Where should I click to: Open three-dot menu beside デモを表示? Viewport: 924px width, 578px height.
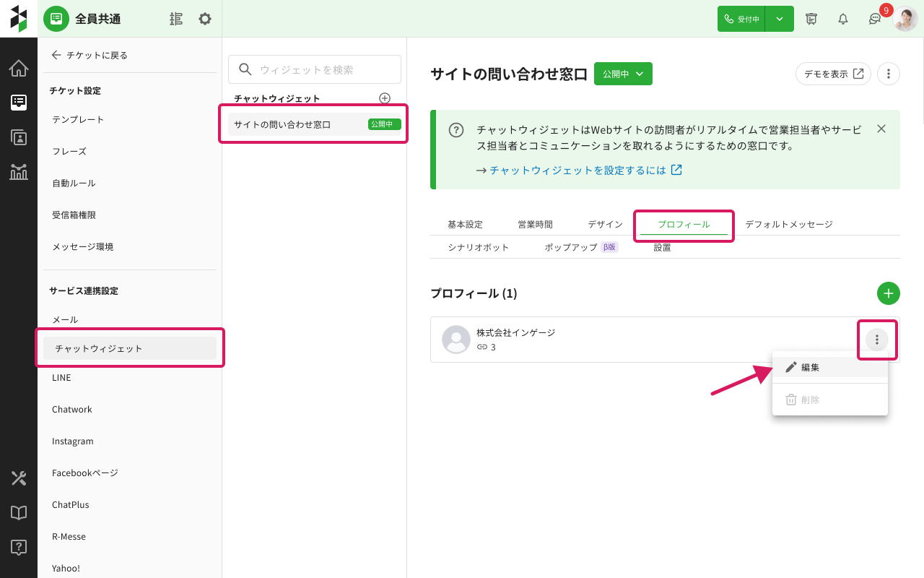pos(888,74)
